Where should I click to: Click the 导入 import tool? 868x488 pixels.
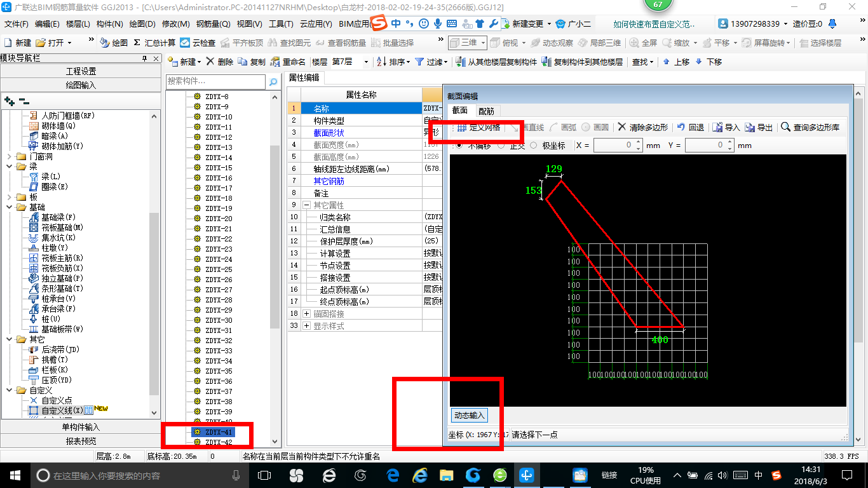[726, 127]
